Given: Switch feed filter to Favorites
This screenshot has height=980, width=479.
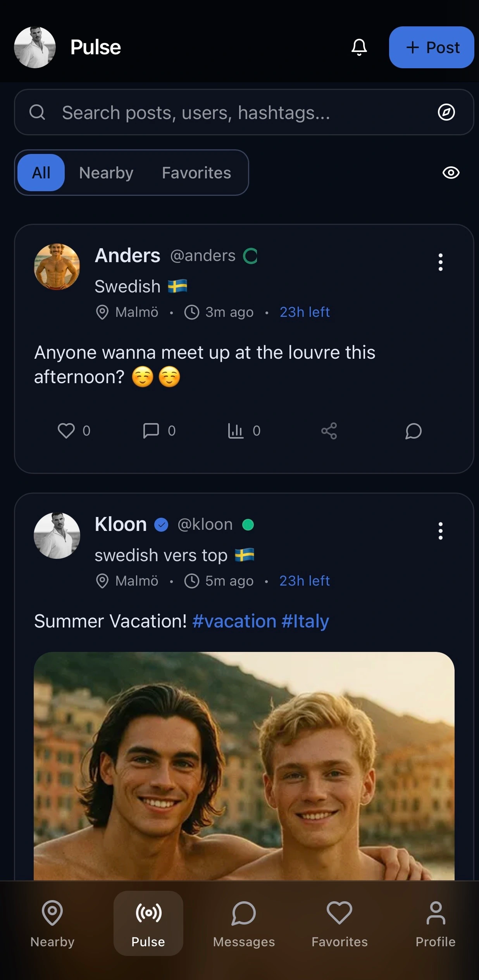Looking at the screenshot, I should (x=196, y=173).
